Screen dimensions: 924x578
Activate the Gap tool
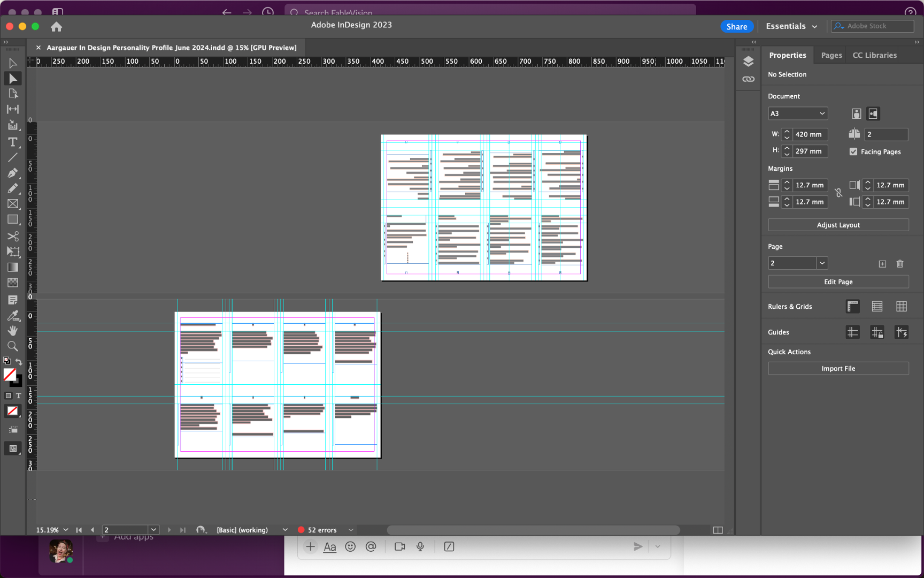(12, 109)
